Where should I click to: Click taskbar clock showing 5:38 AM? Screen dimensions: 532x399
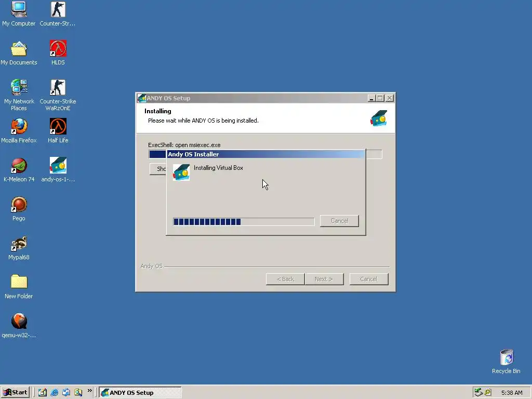pyautogui.click(x=512, y=393)
